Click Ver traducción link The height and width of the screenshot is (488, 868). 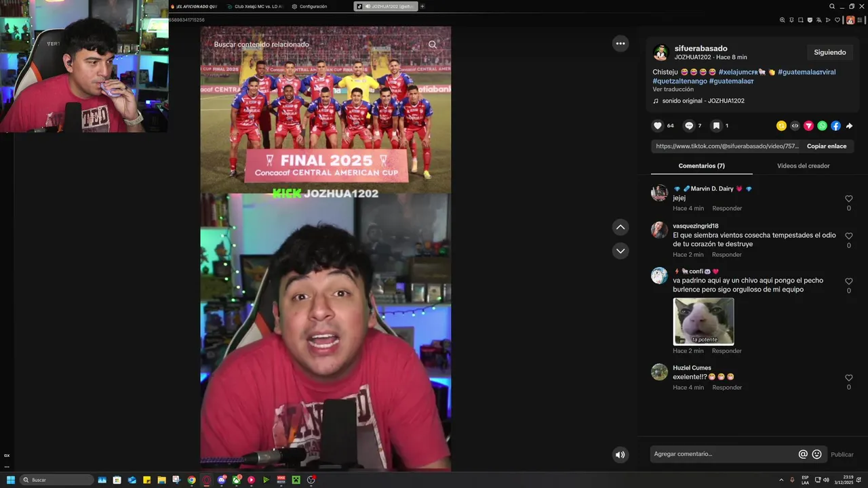pyautogui.click(x=673, y=89)
